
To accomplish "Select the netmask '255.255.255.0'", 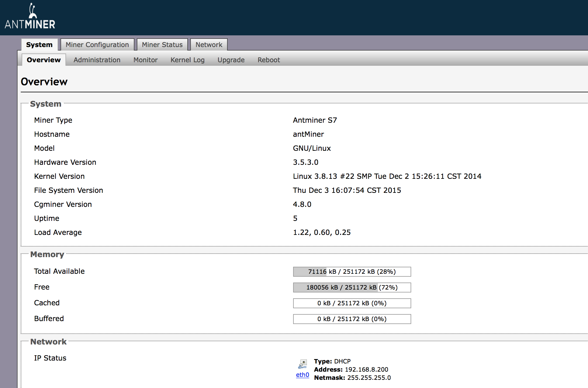I will (x=369, y=378).
